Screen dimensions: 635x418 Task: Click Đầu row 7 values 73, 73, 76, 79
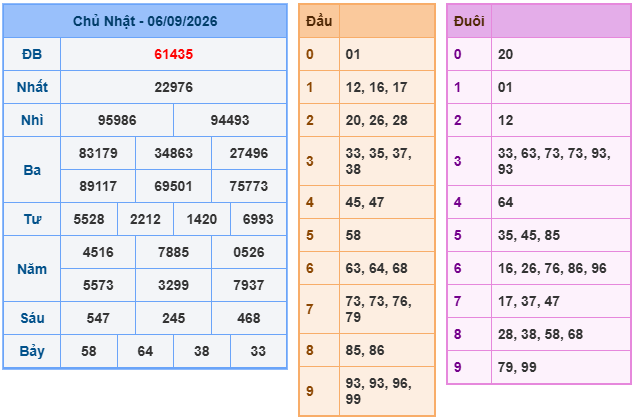pos(379,309)
